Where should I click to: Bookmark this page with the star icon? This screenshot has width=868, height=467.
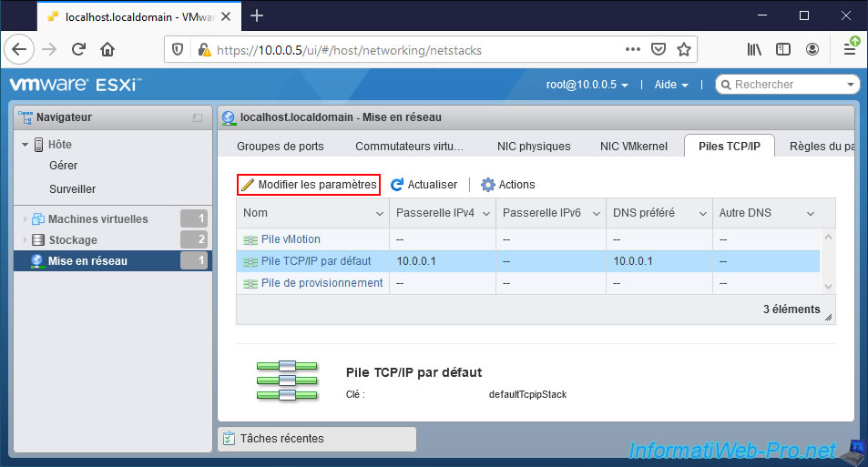[x=684, y=49]
